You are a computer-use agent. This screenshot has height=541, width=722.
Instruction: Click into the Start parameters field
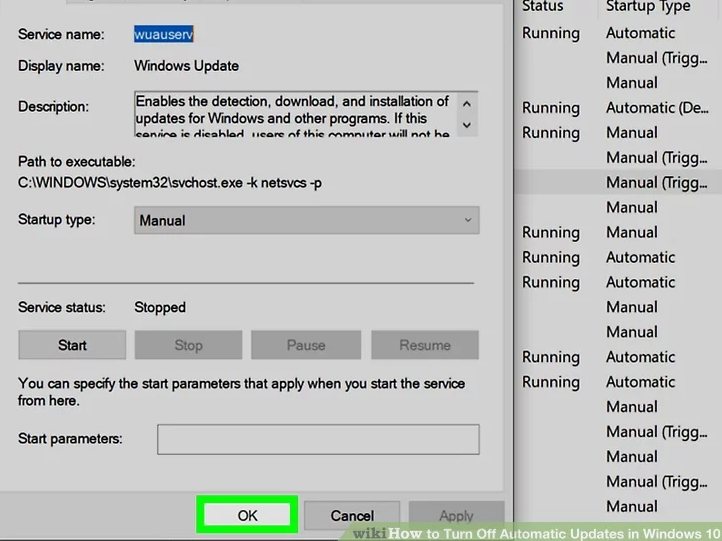pyautogui.click(x=317, y=439)
